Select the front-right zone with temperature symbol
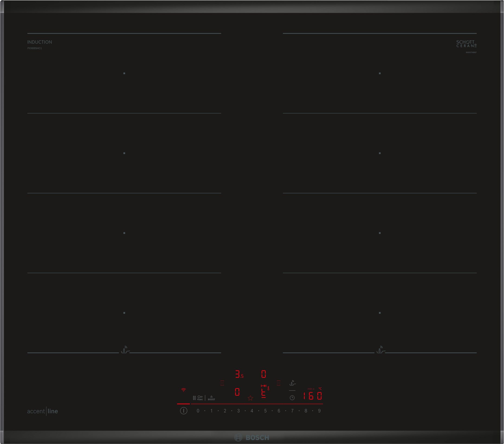 264,392
